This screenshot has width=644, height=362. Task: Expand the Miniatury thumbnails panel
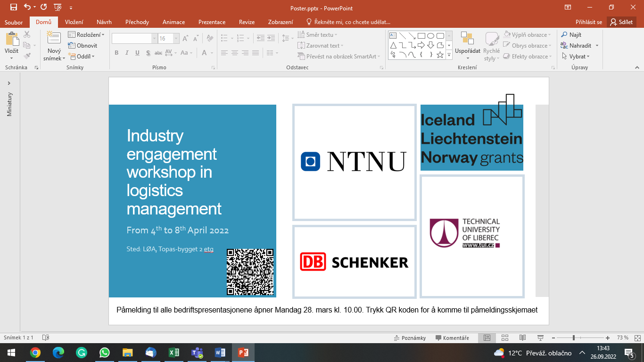click(x=9, y=83)
